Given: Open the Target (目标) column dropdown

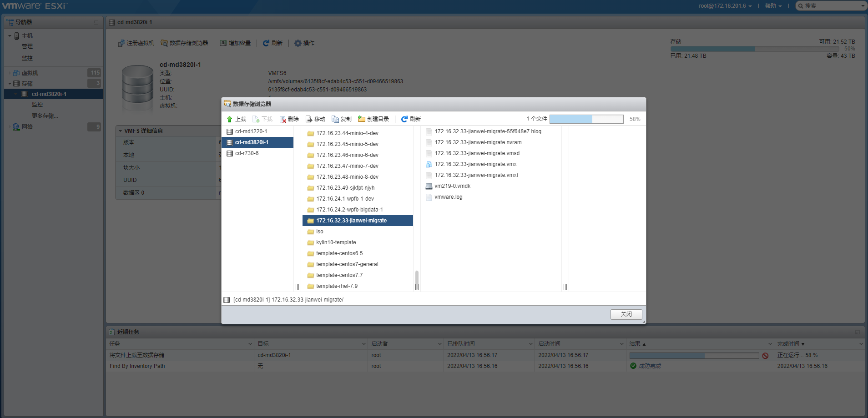Looking at the screenshot, I should coord(363,344).
